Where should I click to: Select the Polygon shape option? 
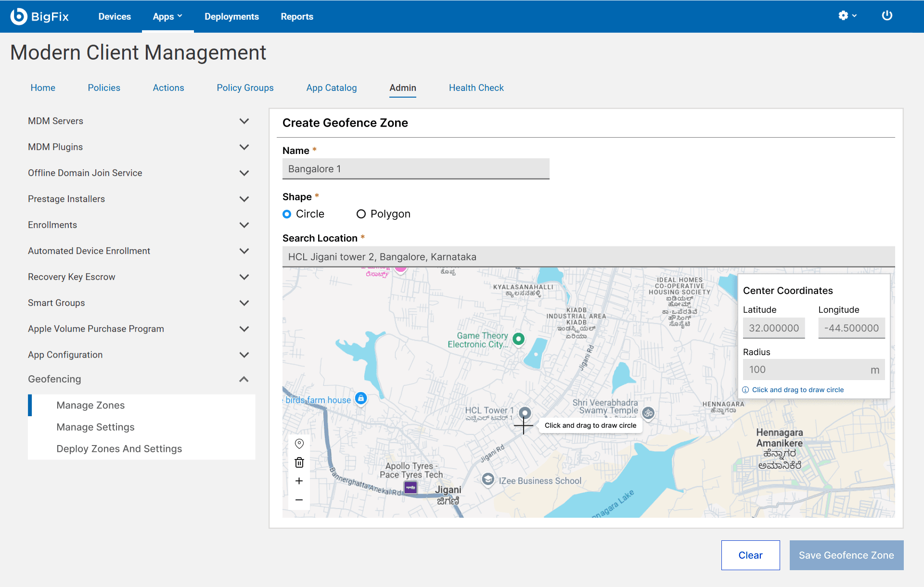click(x=361, y=214)
